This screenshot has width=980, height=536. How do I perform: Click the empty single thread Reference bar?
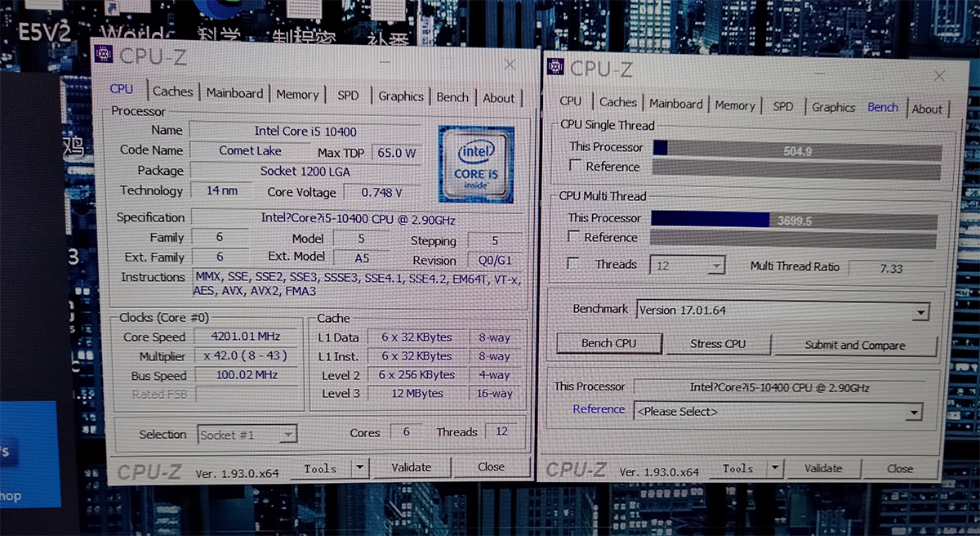coord(796,170)
